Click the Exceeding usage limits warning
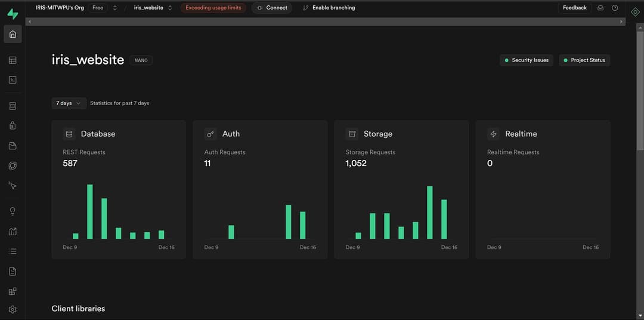Image resolution: width=644 pixels, height=320 pixels. (x=213, y=8)
